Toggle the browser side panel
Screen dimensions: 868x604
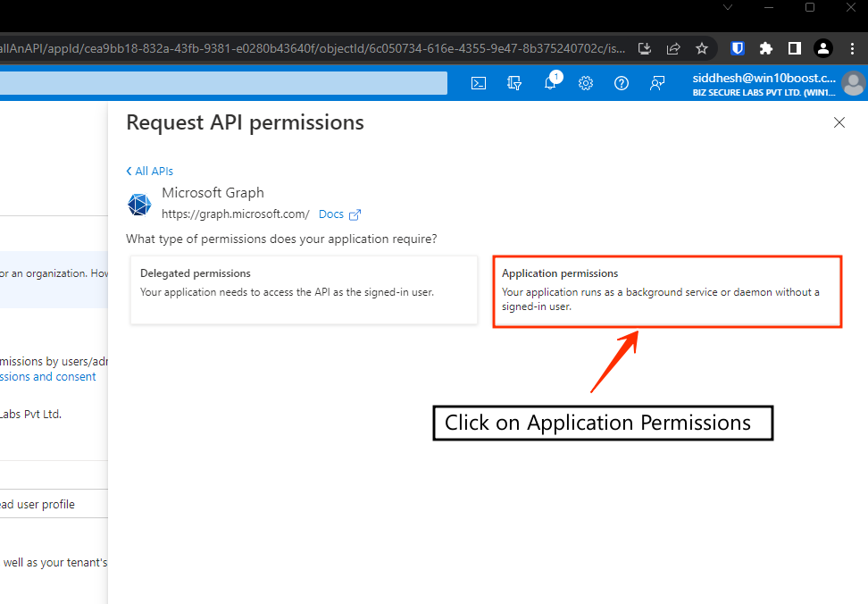tap(794, 48)
